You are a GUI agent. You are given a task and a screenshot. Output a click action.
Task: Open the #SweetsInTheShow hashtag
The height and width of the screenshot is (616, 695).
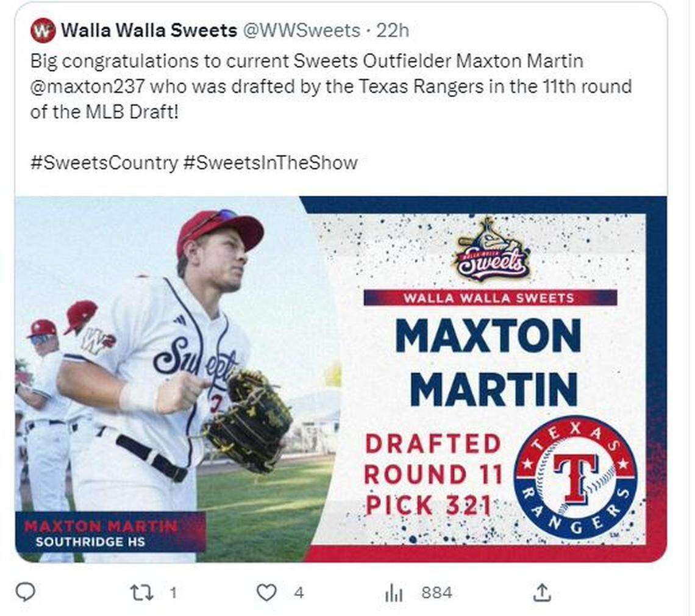[270, 163]
